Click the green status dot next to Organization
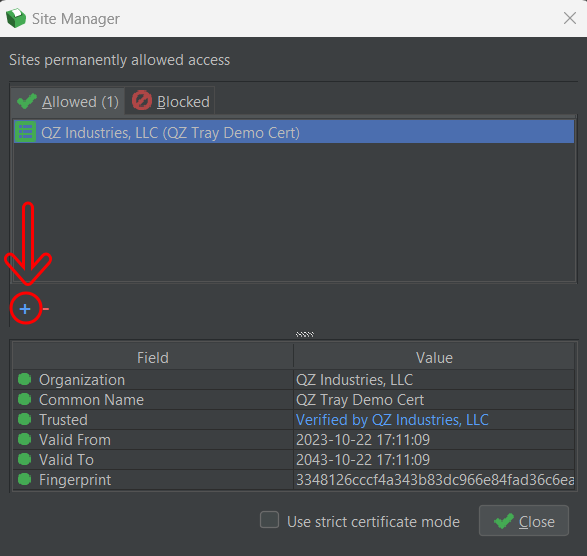This screenshot has height=556, width=587. point(25,379)
